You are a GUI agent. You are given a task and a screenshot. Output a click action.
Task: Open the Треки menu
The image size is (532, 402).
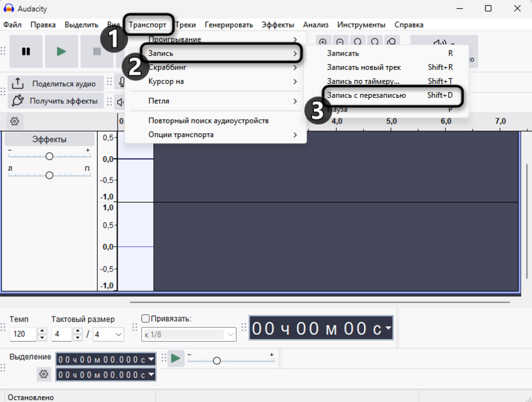click(185, 25)
